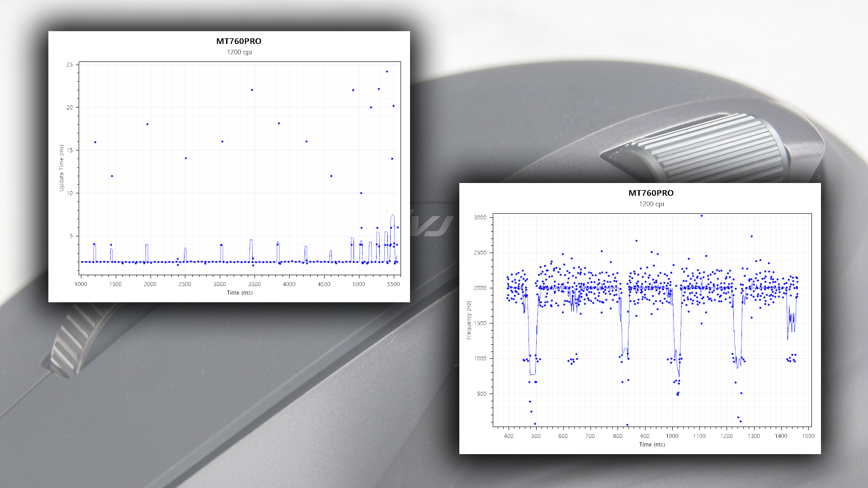The height and width of the screenshot is (488, 868).
Task: Click the data point at 22 ms near 3500
Action: (252, 90)
